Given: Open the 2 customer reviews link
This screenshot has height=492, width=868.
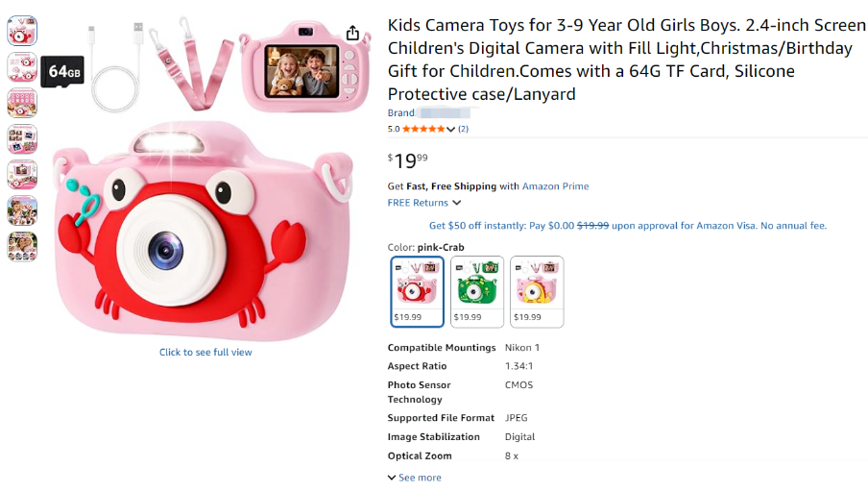Looking at the screenshot, I should [463, 129].
